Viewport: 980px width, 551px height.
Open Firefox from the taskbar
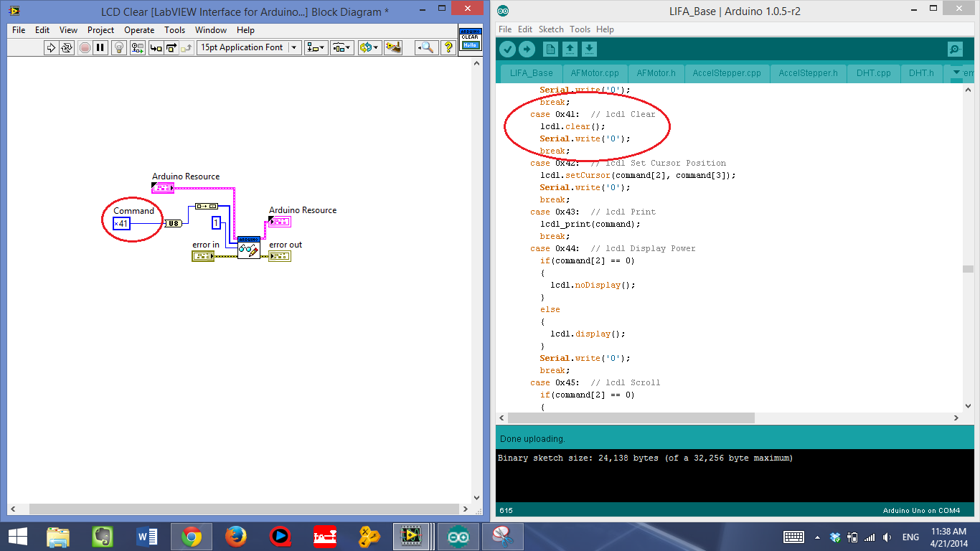coord(235,537)
